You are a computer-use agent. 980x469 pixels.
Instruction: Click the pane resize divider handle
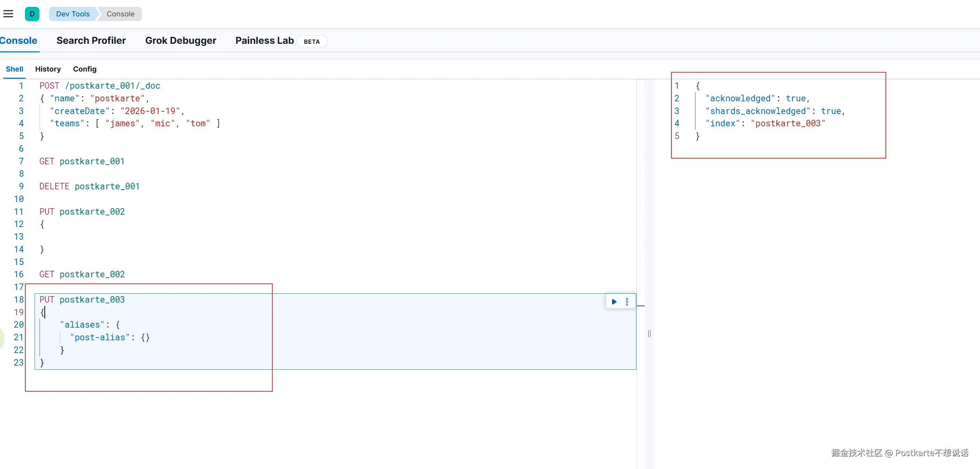pos(649,334)
